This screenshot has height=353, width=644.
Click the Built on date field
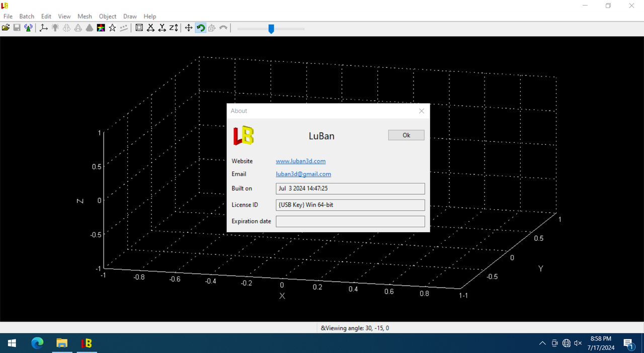tap(350, 189)
